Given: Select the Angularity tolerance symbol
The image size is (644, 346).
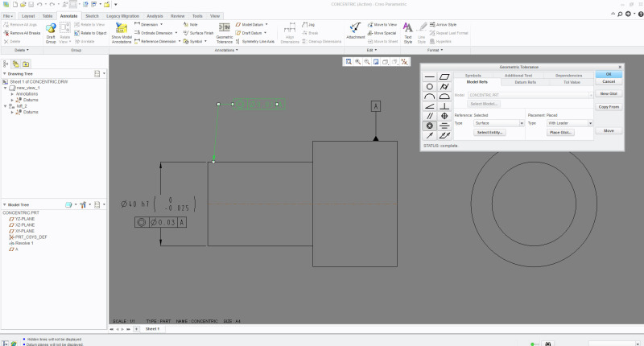Looking at the screenshot, I should tap(430, 106).
